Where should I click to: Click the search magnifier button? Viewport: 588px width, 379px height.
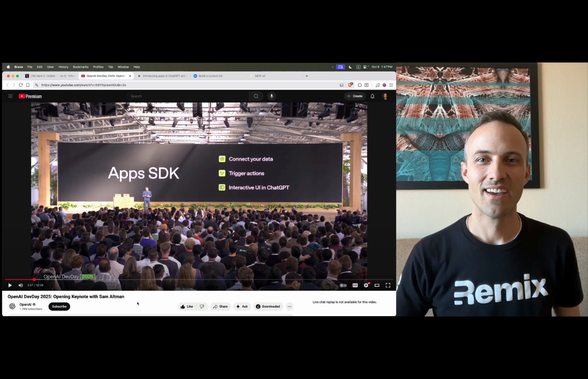256,96
